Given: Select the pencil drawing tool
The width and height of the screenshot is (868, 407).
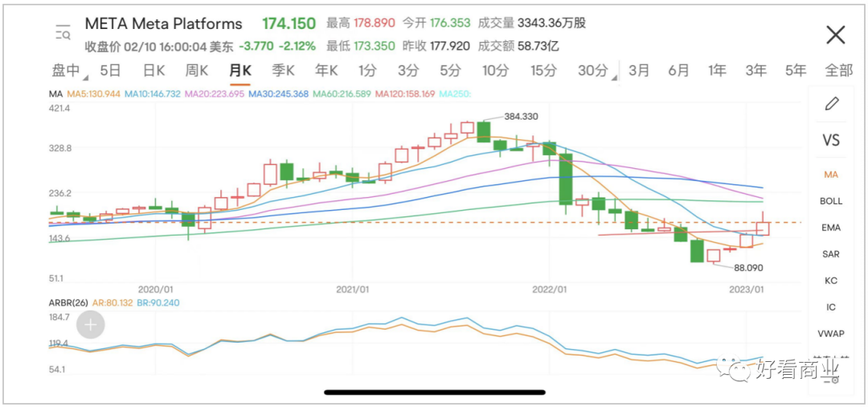Looking at the screenshot, I should [x=831, y=104].
